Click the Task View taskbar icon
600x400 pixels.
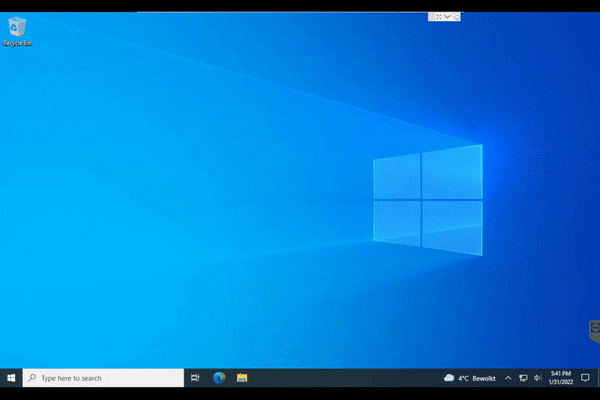[195, 378]
